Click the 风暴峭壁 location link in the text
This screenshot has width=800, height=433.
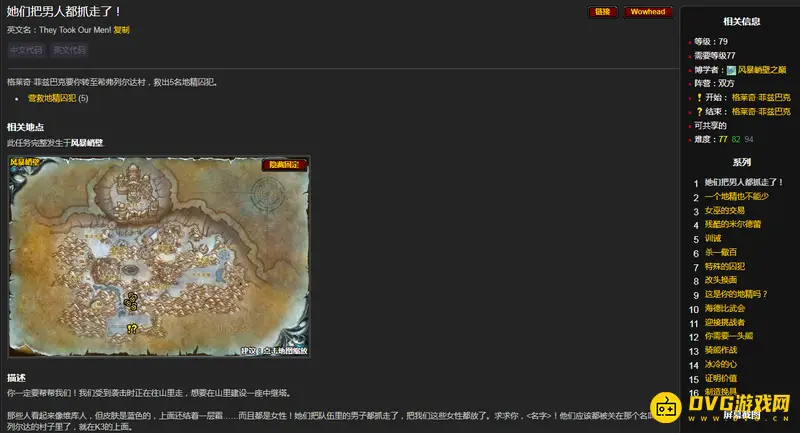click(x=87, y=143)
